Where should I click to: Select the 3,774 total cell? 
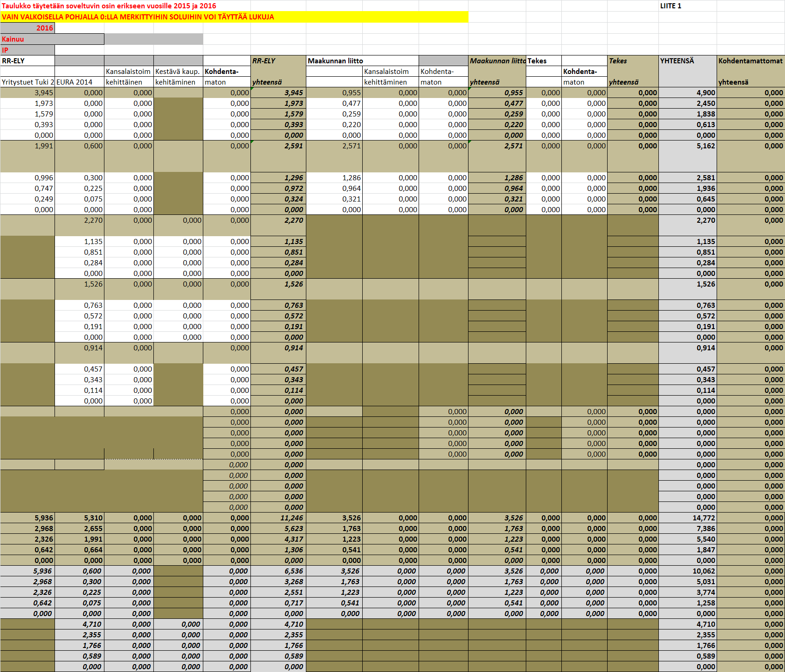click(688, 592)
